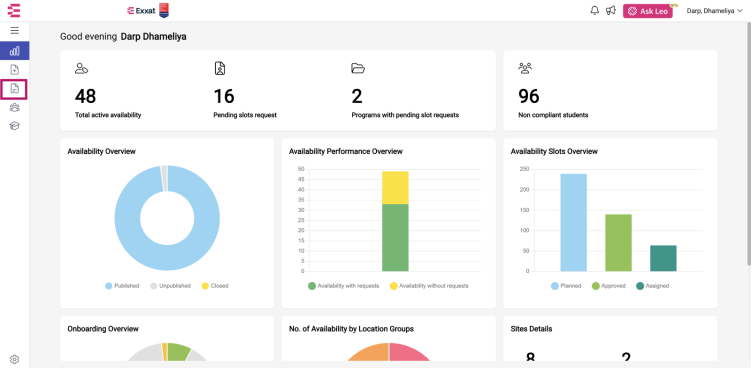Click the highlighted document sidebar icon
Viewport: 752px width, 368px height.
(x=14, y=89)
